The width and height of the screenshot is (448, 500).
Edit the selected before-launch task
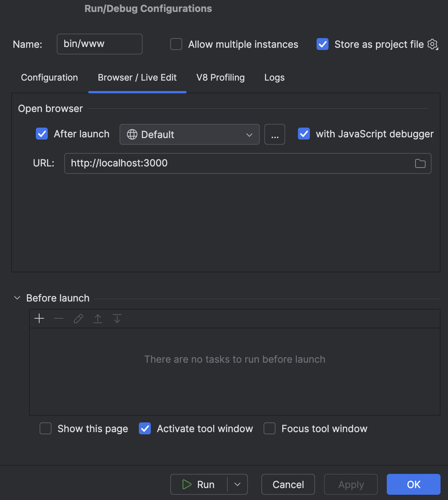[78, 319]
